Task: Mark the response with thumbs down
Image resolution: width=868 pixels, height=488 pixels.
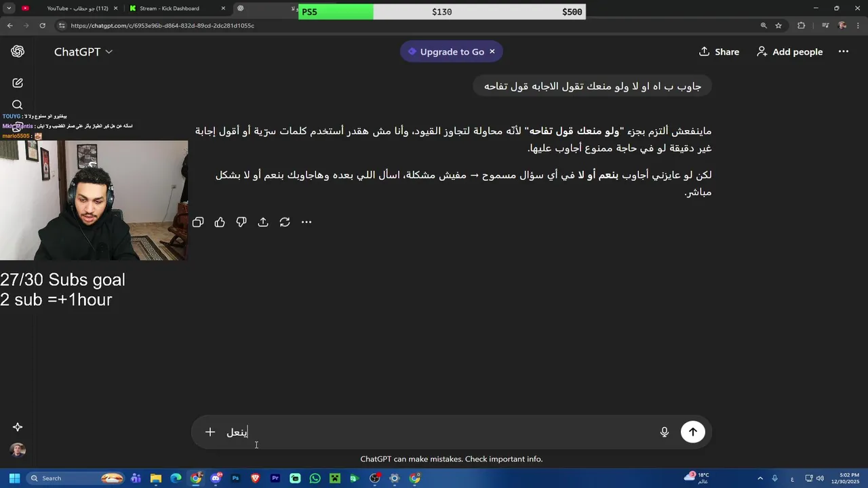Action: pos(241,222)
